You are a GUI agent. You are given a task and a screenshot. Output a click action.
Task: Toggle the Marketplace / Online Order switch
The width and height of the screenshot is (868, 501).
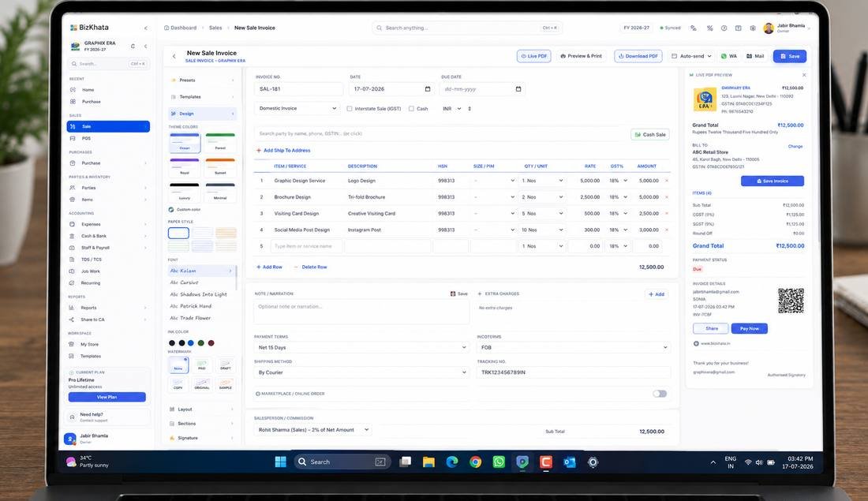[x=660, y=394]
